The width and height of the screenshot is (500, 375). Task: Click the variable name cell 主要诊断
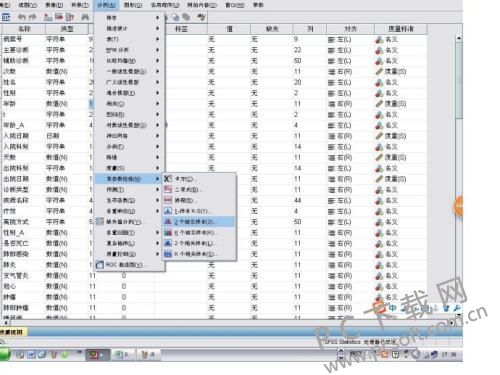point(24,50)
